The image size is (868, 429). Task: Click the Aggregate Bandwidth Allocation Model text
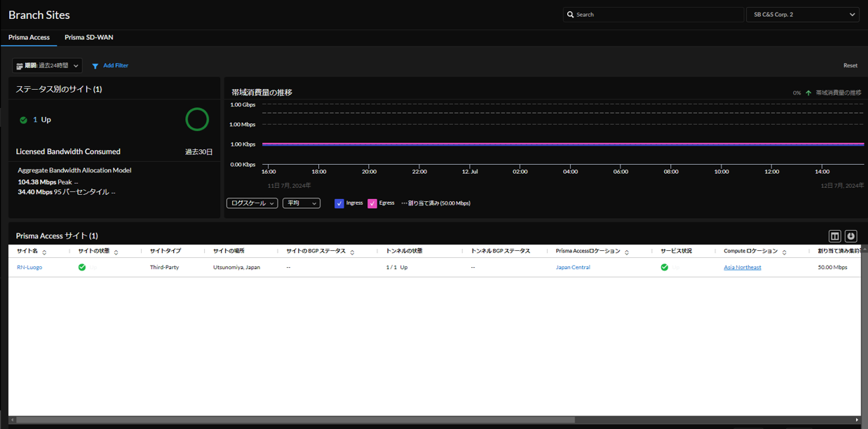click(74, 170)
